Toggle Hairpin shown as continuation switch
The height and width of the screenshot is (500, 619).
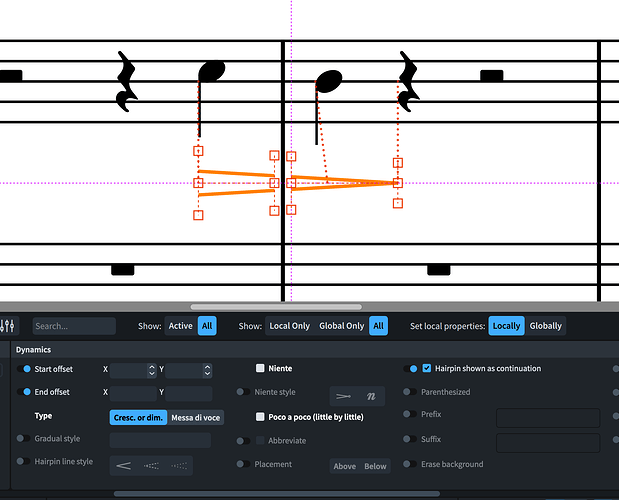[x=410, y=369]
